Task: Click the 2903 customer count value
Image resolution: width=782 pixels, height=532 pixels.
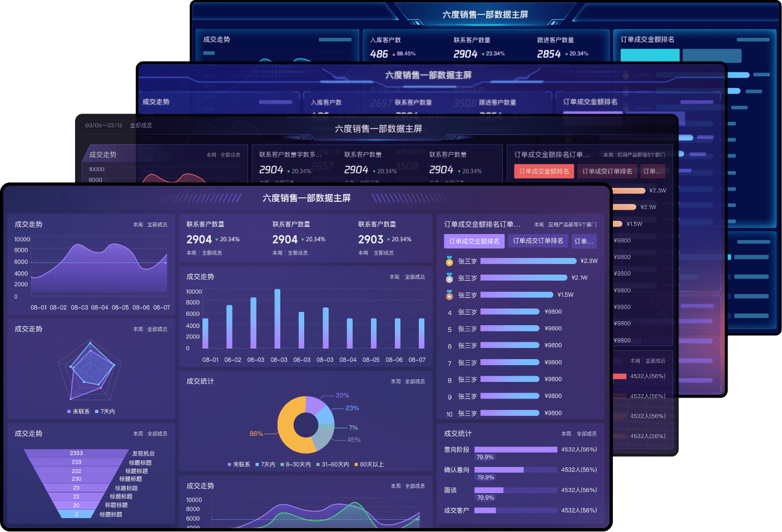Action: pos(370,240)
